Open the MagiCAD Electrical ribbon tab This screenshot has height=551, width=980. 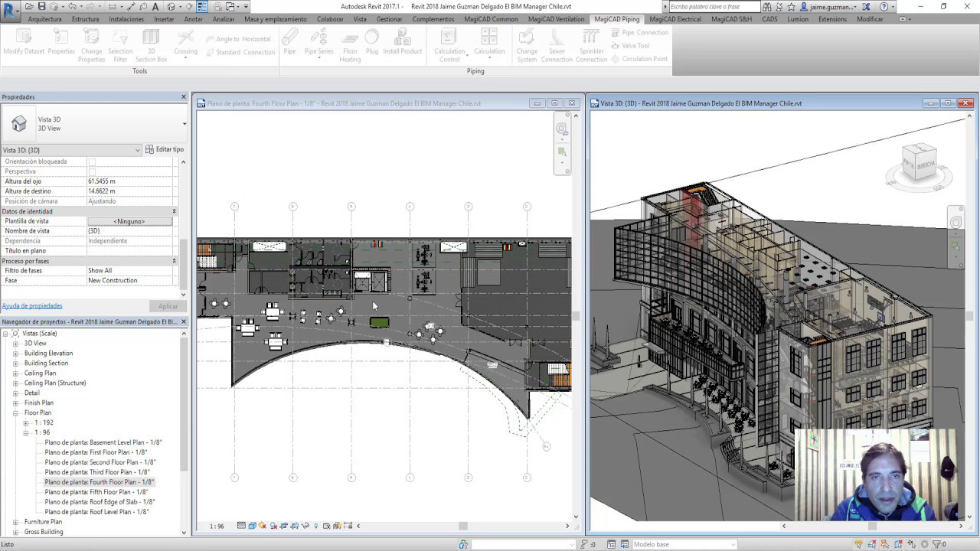(675, 19)
